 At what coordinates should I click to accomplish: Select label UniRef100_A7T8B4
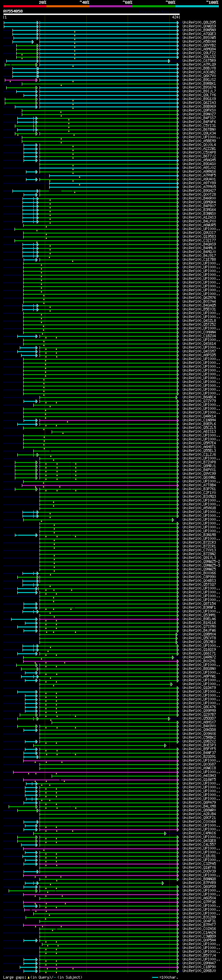(199, 485)
